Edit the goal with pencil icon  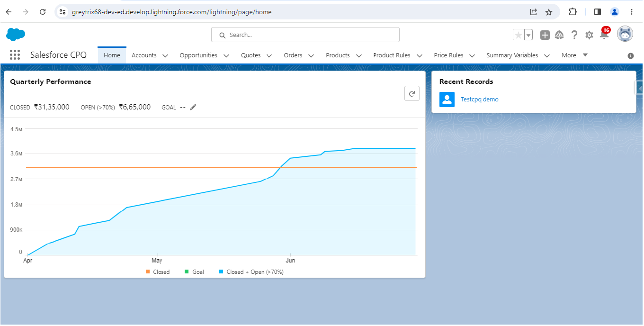[193, 107]
